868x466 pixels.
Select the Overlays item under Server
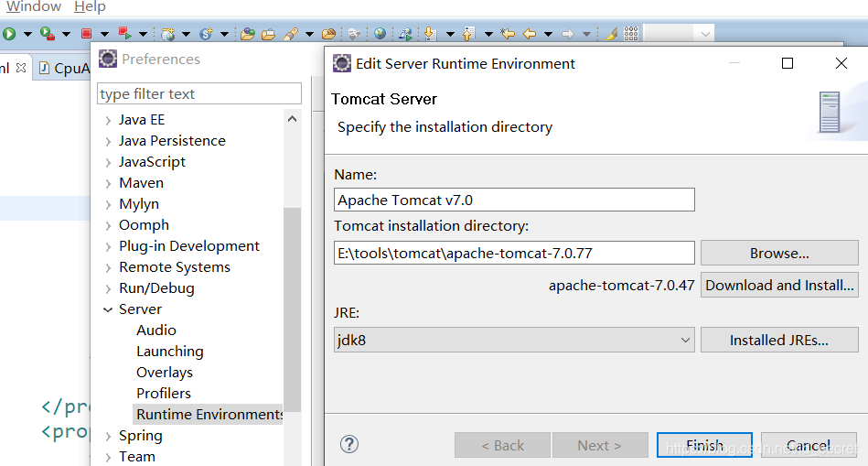[x=165, y=373]
